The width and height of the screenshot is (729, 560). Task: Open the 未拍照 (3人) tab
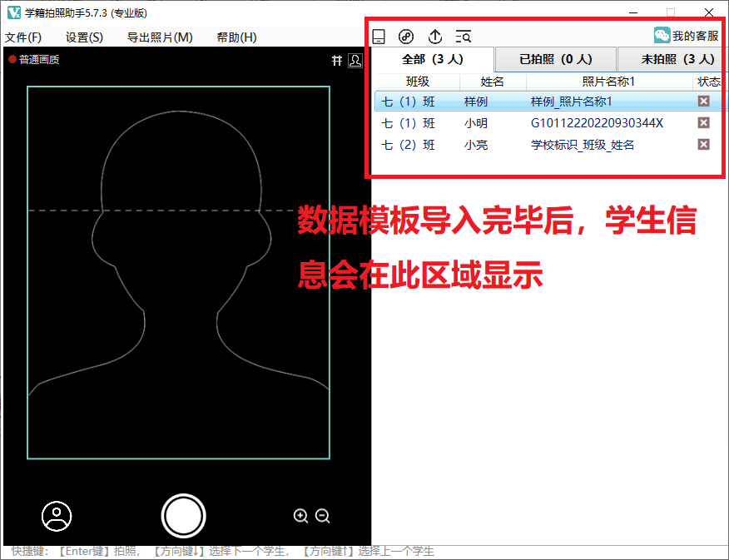click(x=672, y=59)
